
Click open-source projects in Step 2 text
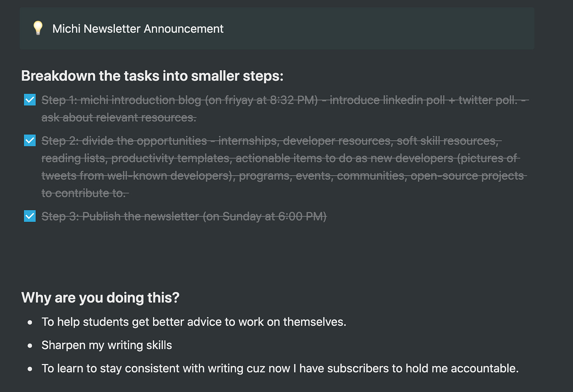pos(467,176)
